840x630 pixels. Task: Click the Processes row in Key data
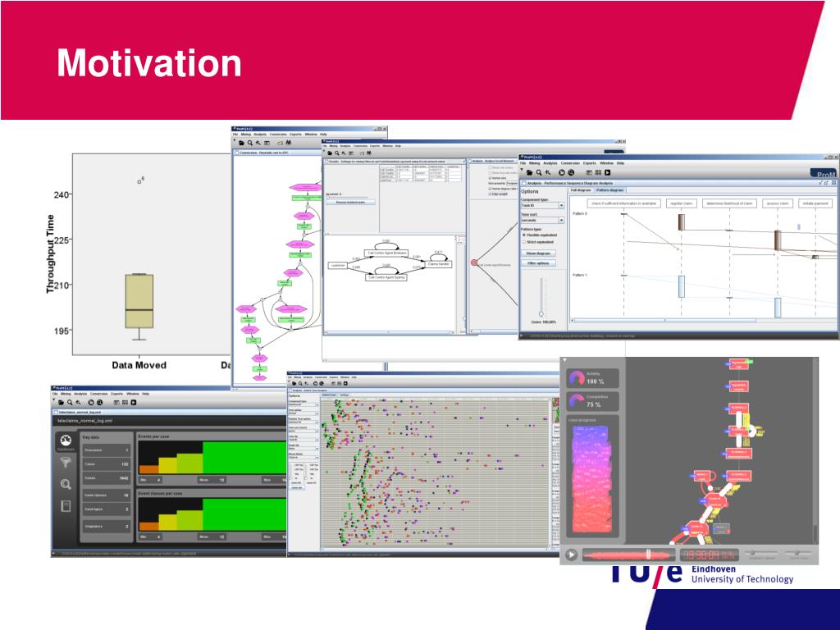[x=107, y=450]
